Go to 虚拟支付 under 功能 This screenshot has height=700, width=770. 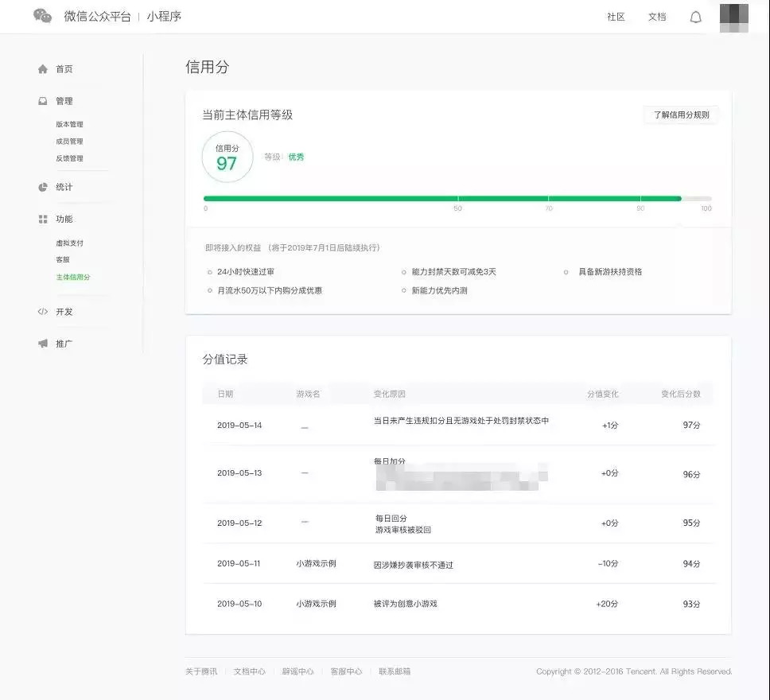pyautogui.click(x=69, y=243)
